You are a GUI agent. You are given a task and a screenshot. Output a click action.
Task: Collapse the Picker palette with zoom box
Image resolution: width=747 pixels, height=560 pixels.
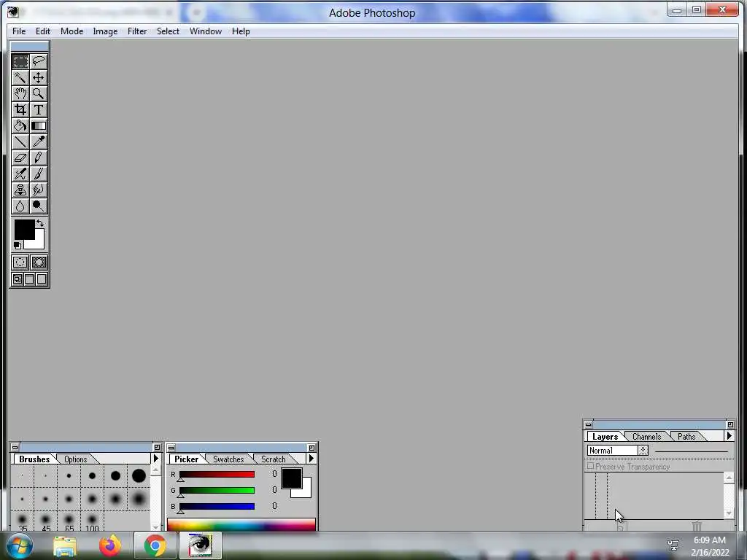[311, 448]
